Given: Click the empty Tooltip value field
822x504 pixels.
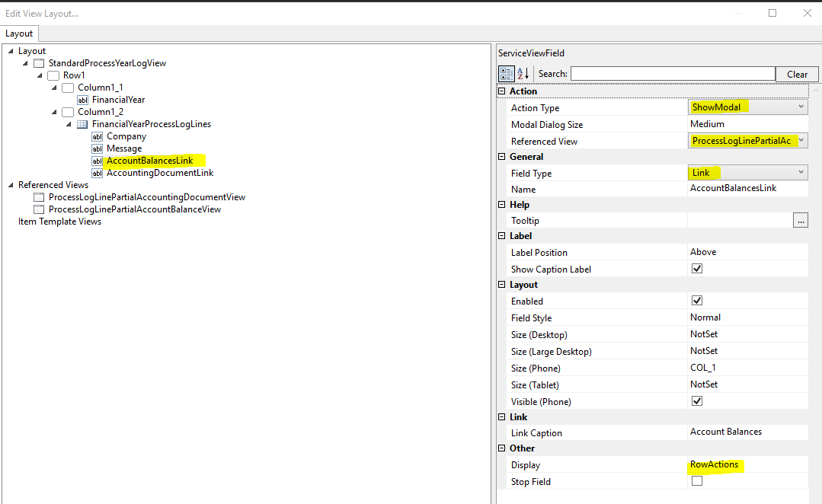Looking at the screenshot, I should (x=740, y=221).
